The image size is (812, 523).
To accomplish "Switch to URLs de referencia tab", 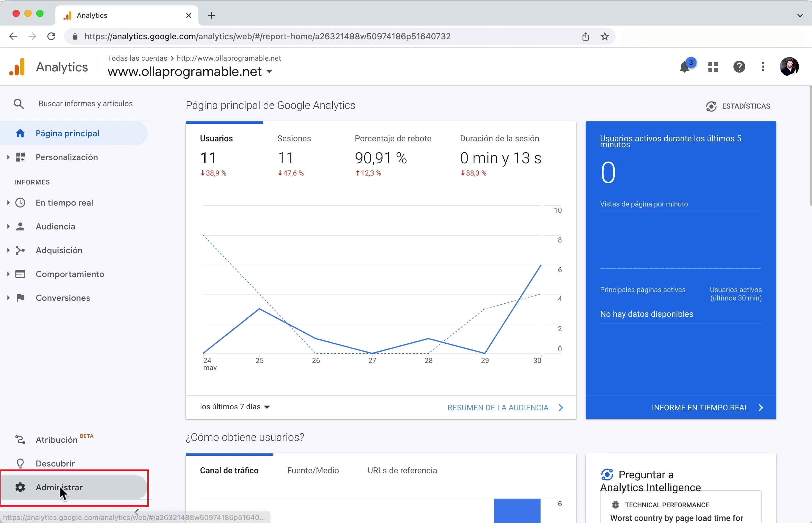I will [x=402, y=470].
